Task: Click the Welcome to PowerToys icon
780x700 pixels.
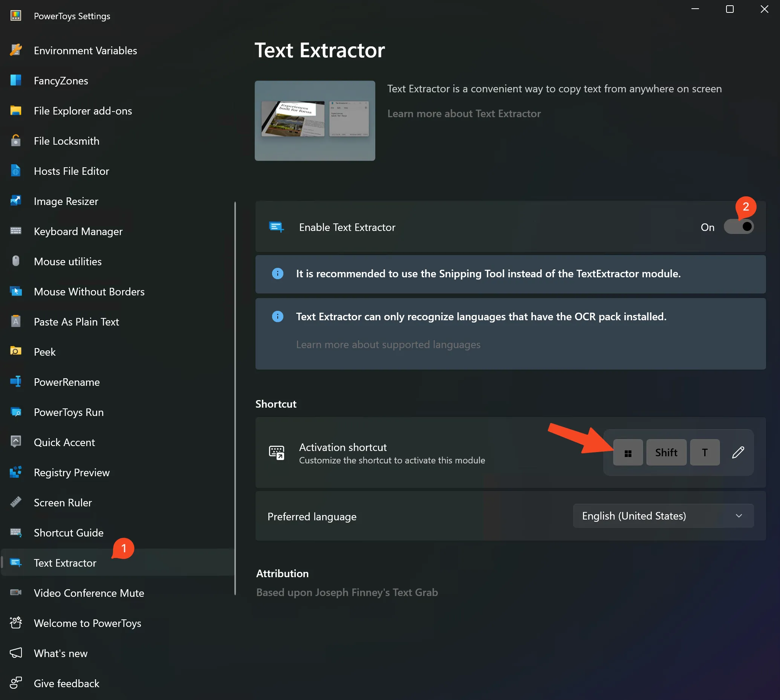Action: pyautogui.click(x=16, y=623)
